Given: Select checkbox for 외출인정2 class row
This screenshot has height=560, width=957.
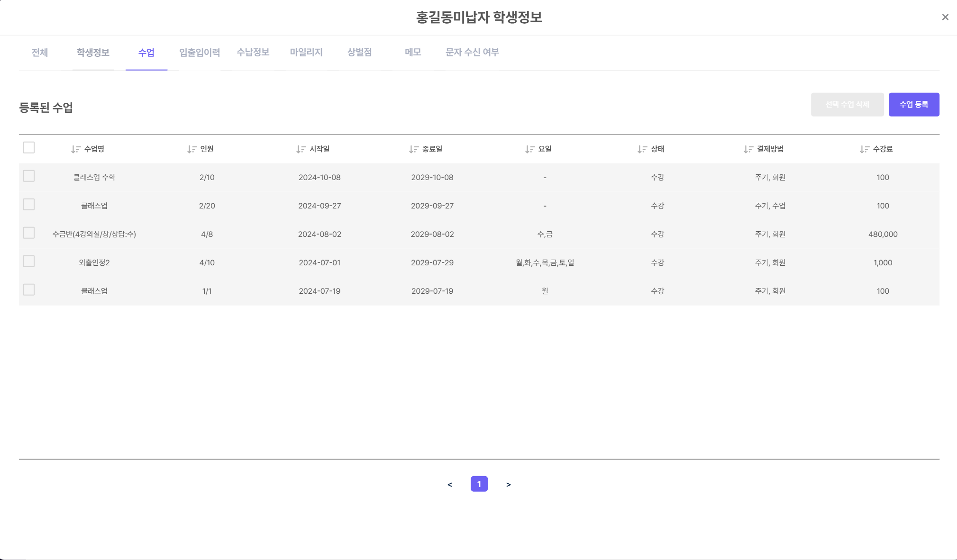Looking at the screenshot, I should coord(29,262).
